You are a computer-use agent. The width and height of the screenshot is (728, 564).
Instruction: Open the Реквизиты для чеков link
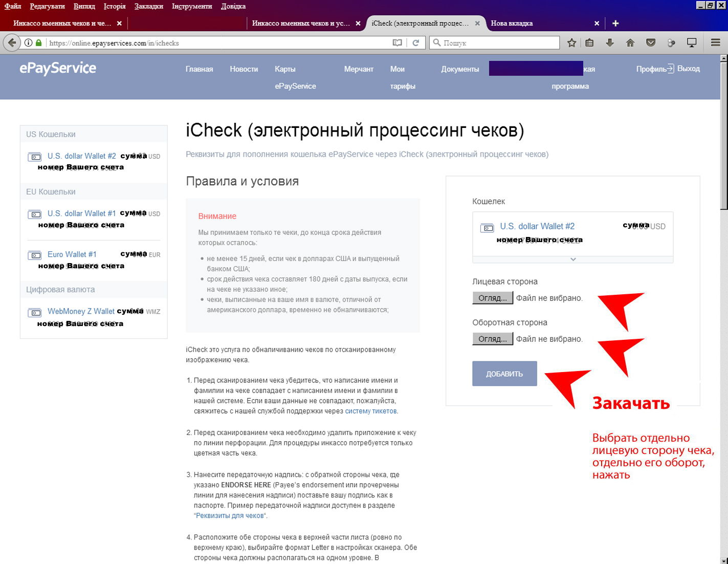click(230, 515)
